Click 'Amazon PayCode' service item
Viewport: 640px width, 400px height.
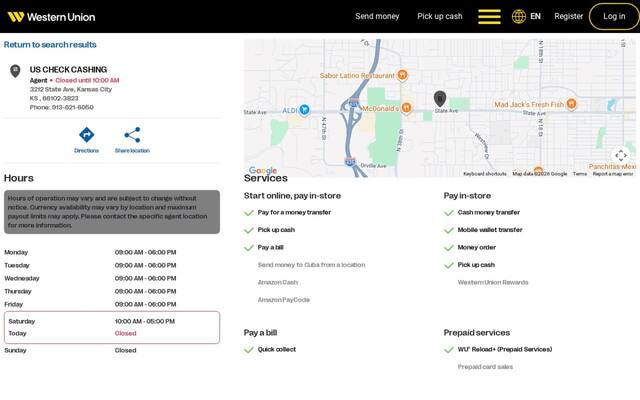click(x=284, y=300)
